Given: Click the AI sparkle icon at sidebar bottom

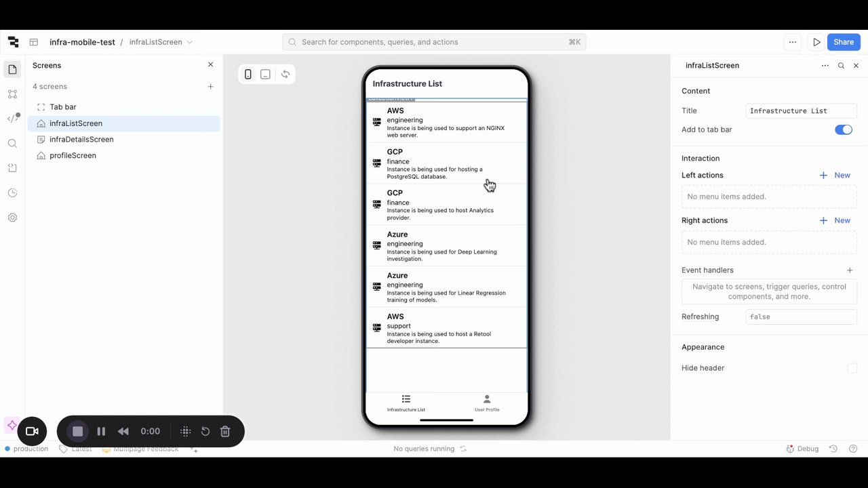Looking at the screenshot, I should pyautogui.click(x=12, y=425).
